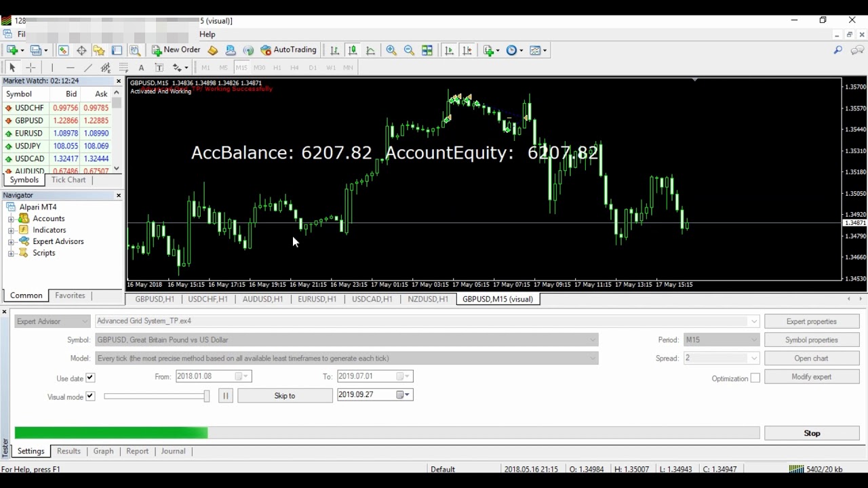Zoom out of the chart
The image size is (868, 488).
point(409,50)
